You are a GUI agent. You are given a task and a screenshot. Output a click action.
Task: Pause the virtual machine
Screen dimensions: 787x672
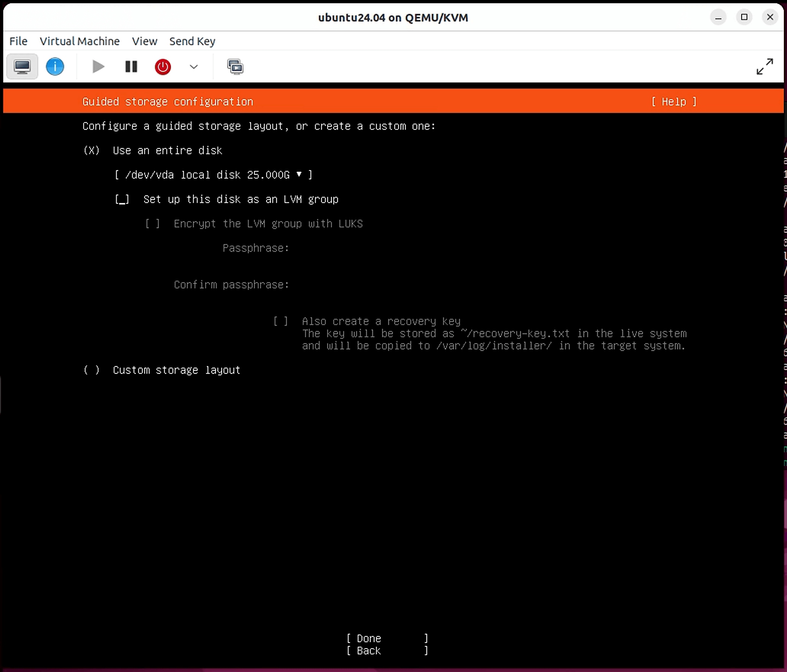131,67
